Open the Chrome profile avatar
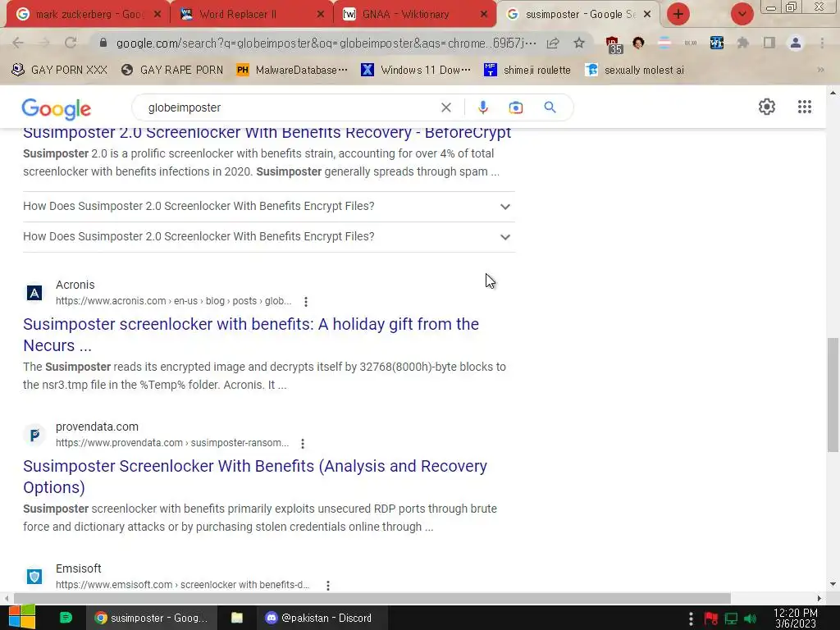 point(796,43)
